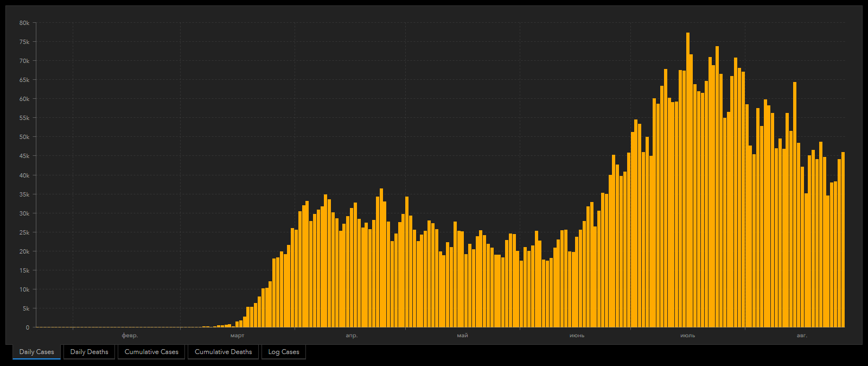Click the апр. month label
868x366 pixels.
click(x=352, y=336)
